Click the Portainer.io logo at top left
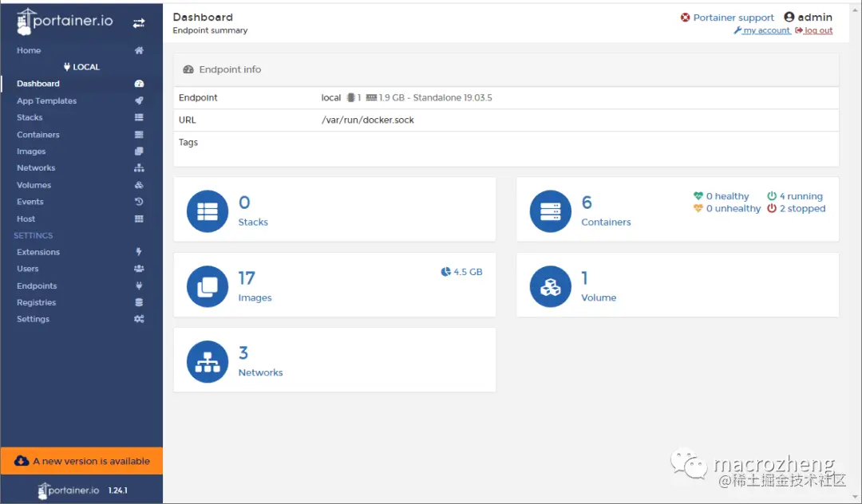 coord(65,22)
